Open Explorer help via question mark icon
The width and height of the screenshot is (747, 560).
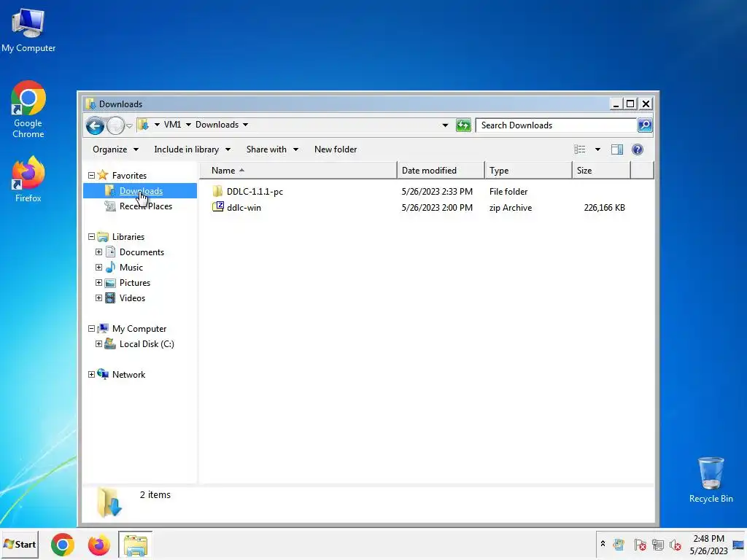pos(637,149)
